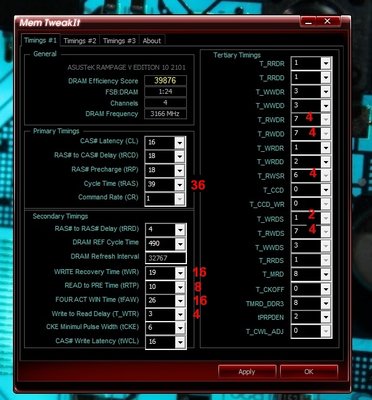Open the RAS# Precharge (tRP) dropdown
372x400 pixels.
coord(180,171)
